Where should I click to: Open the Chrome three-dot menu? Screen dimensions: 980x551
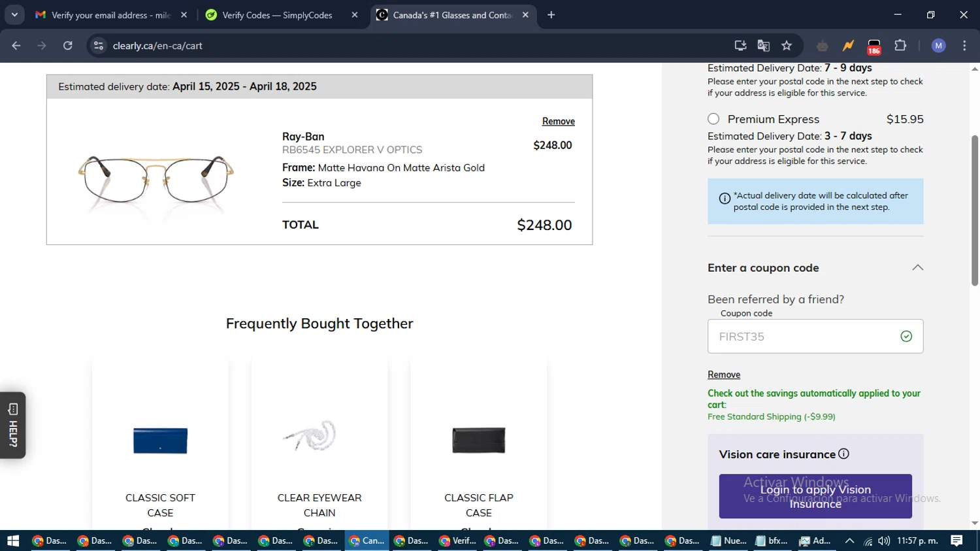[x=964, y=46]
